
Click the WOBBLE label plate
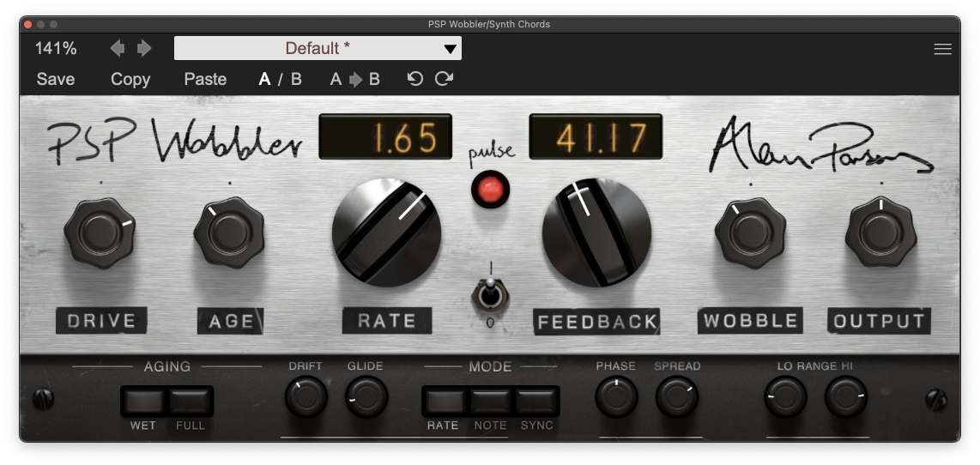751,321
